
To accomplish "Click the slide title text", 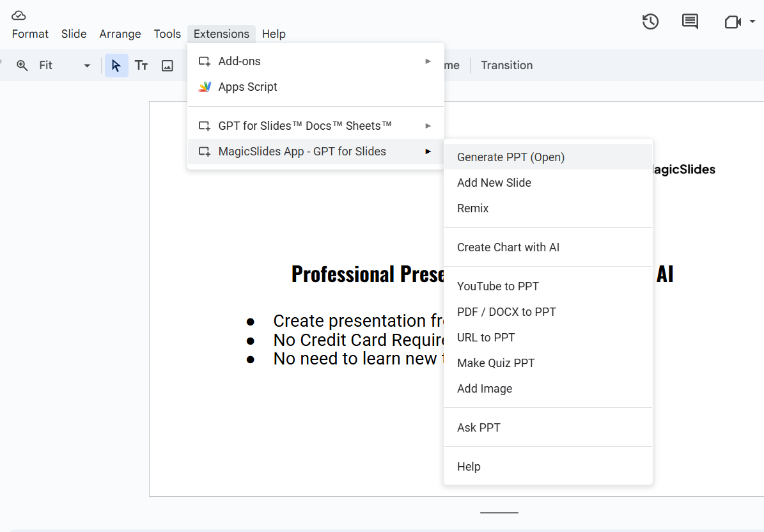I will click(367, 274).
